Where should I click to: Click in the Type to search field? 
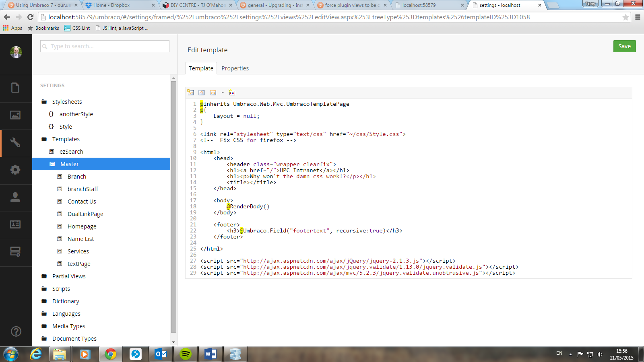(x=105, y=46)
